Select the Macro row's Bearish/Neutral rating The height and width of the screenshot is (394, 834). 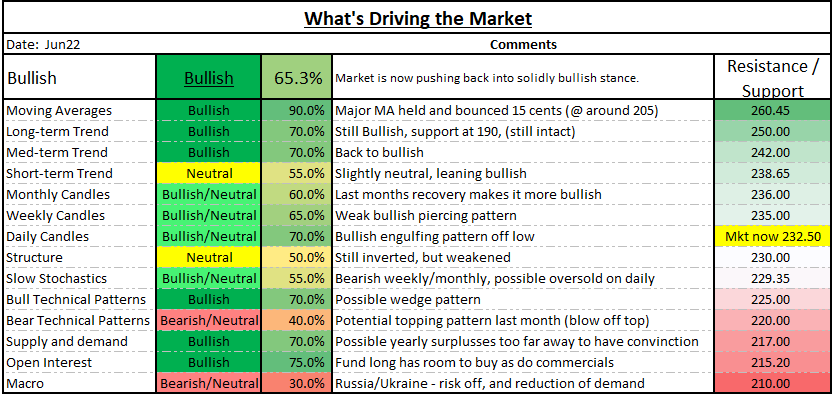(208, 383)
